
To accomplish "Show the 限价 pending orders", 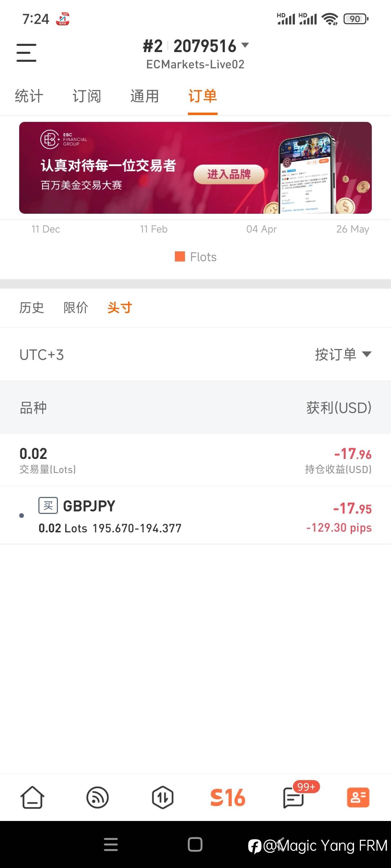I will pyautogui.click(x=76, y=308).
